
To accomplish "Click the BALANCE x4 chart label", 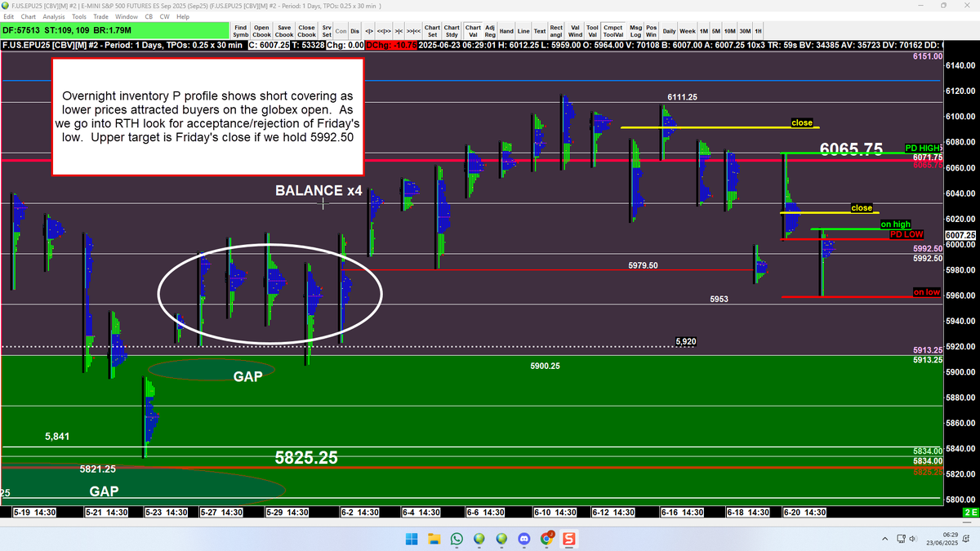I will (x=318, y=191).
